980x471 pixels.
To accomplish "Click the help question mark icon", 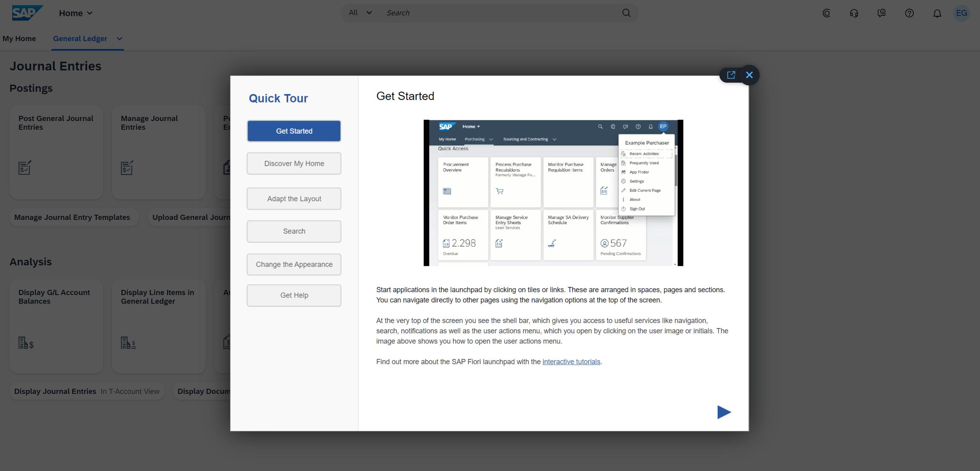I will pos(909,13).
